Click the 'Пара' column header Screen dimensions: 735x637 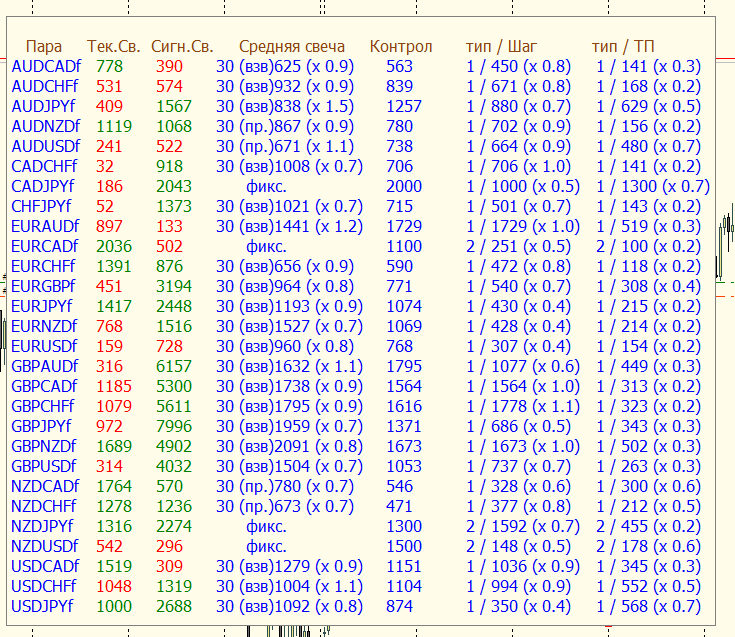[44, 47]
